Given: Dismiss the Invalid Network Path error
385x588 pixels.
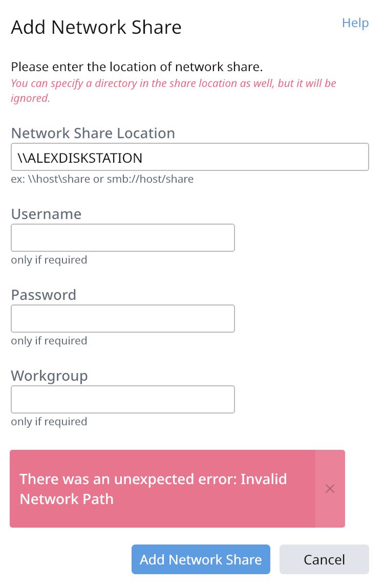Looking at the screenshot, I should point(330,489).
